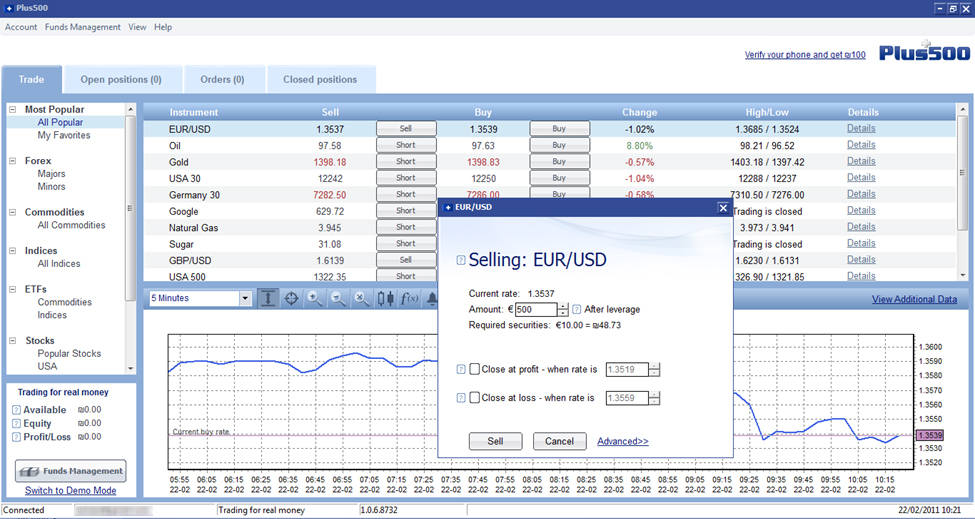Viewport: 975px width, 519px height.
Task: Zoom out on the price chart
Action: tap(338, 298)
